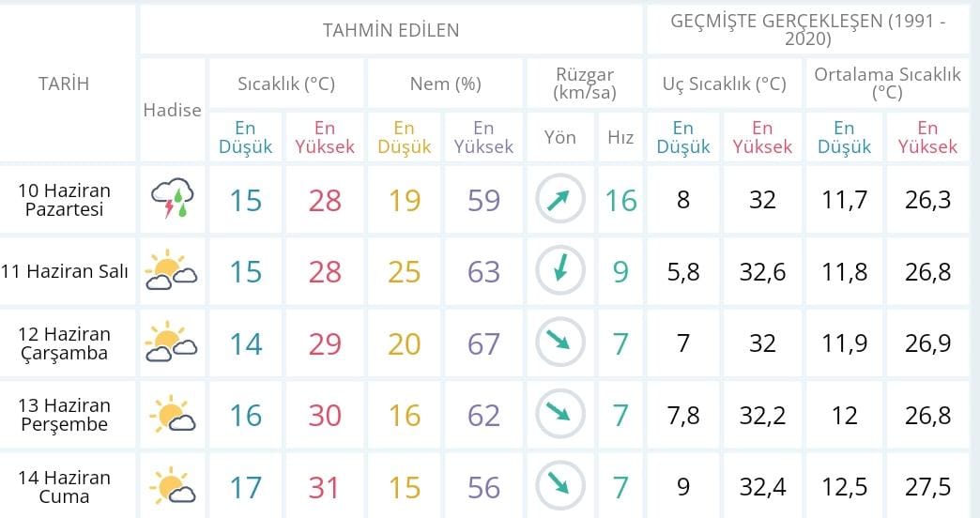
Task: Click the Rüzgar (km/sa) column header
Action: [x=585, y=84]
